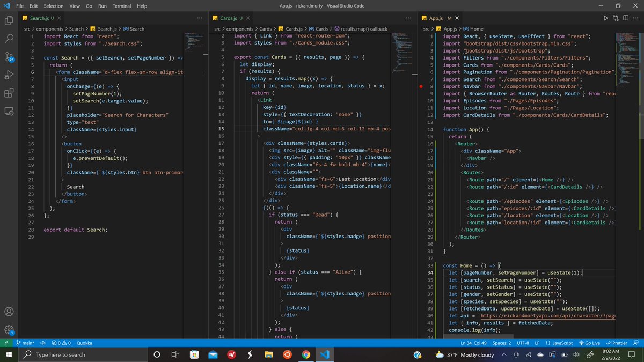The width and height of the screenshot is (644, 362).
Task: Open the View menu
Action: coord(75,5)
